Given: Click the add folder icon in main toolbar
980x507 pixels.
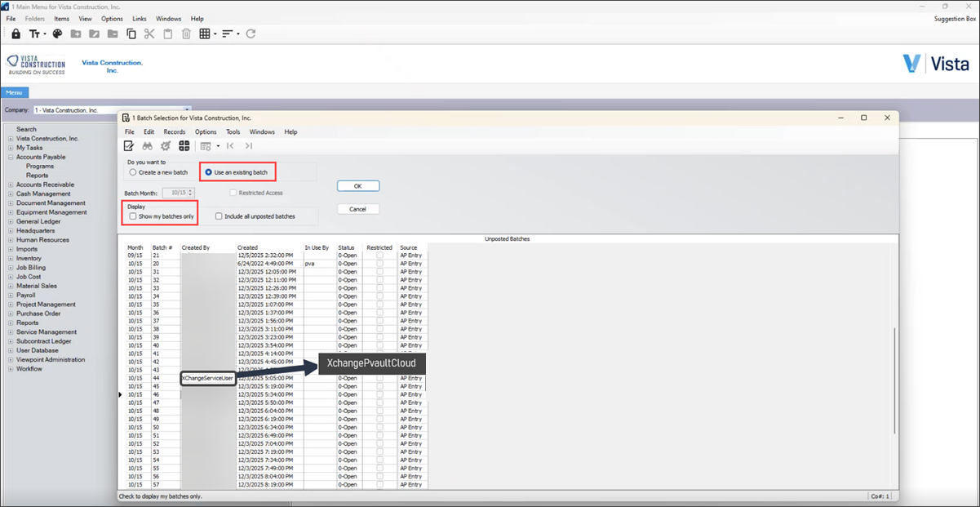Looking at the screenshot, I should (76, 33).
